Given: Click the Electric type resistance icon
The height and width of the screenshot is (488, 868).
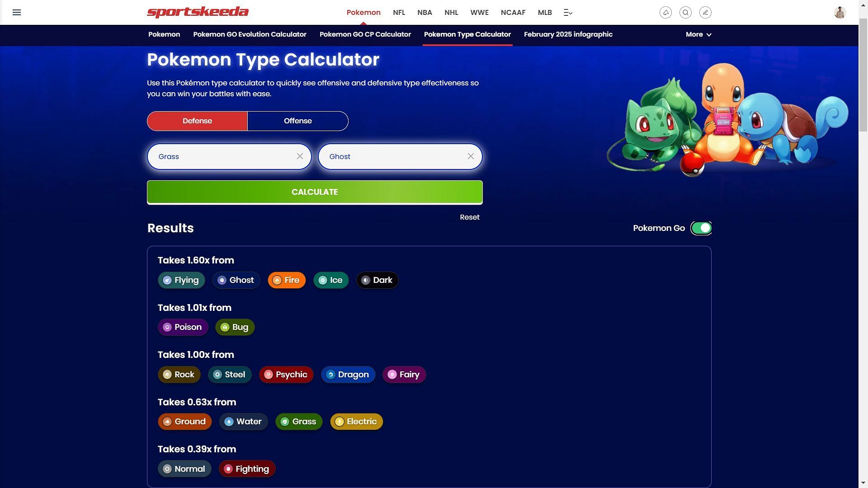Looking at the screenshot, I should [x=338, y=421].
